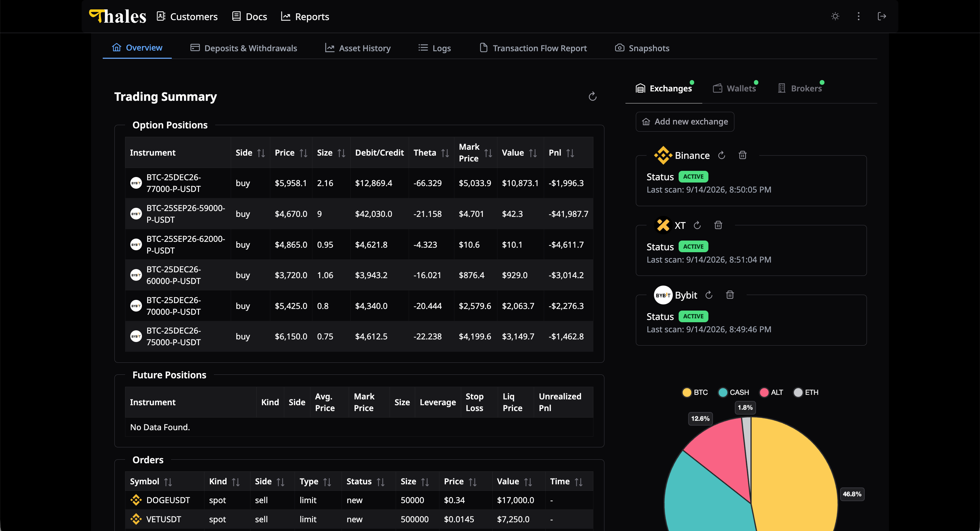
Task: Sort option positions by Price
Action: point(303,153)
